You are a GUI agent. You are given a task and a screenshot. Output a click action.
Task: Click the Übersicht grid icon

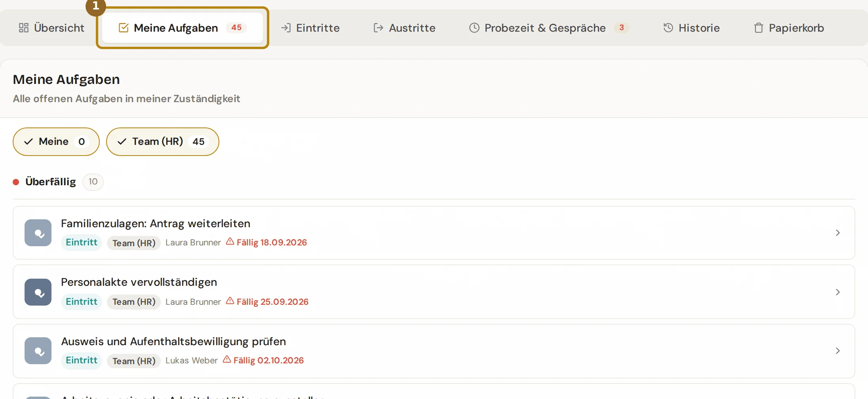click(x=24, y=28)
